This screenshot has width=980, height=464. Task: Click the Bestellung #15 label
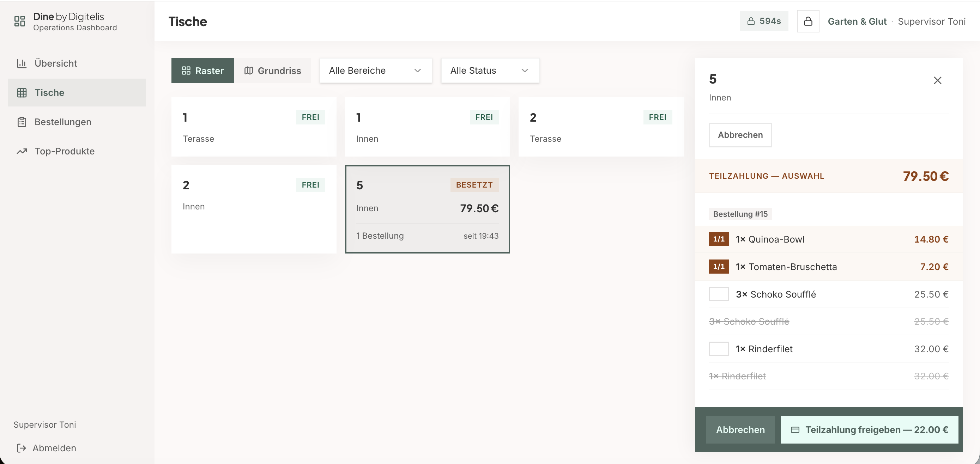(740, 214)
